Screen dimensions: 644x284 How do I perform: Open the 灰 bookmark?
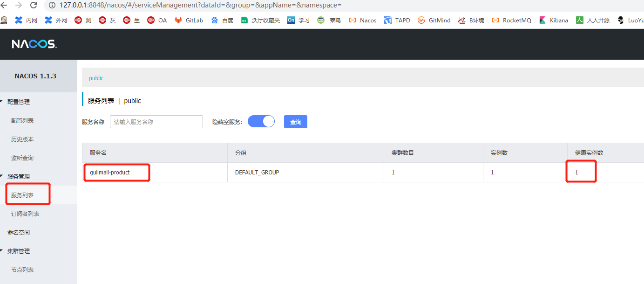tap(107, 20)
